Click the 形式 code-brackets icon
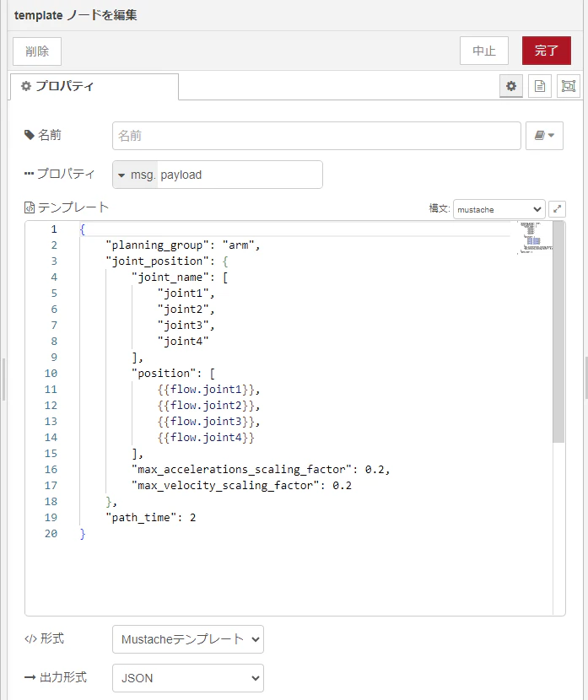The width and height of the screenshot is (588, 700). (30, 639)
